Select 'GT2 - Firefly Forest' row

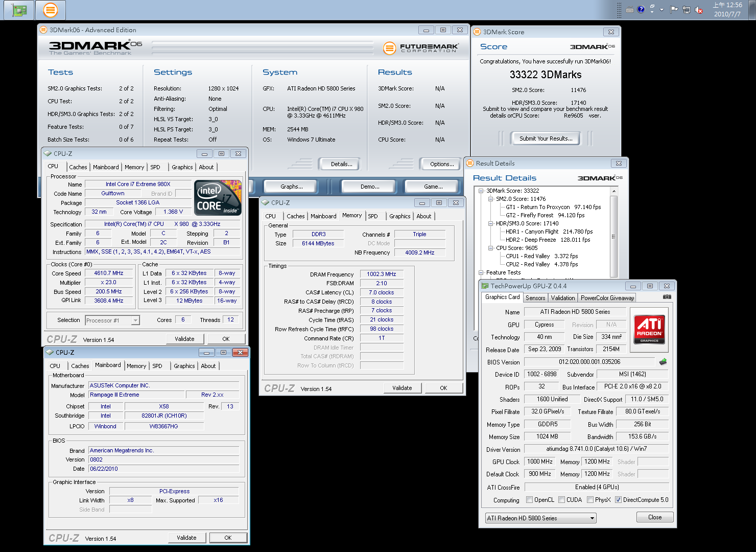pos(545,215)
